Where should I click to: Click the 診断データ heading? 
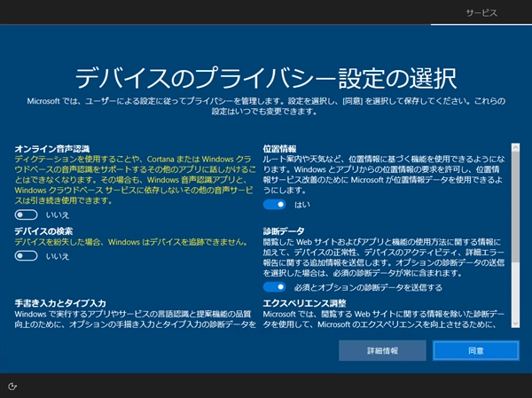(284, 231)
